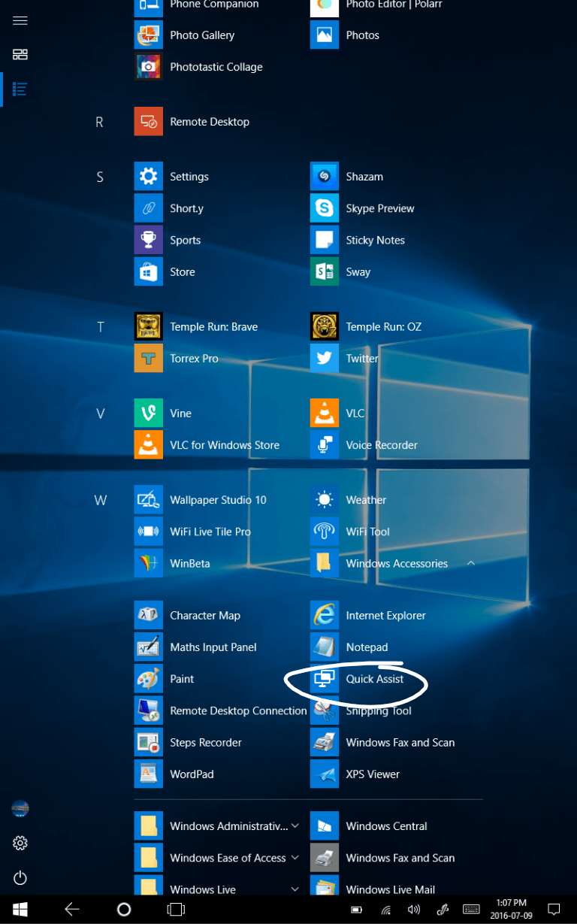Open the WiFi Tool icon
Viewport: 577px width, 924px height.
[325, 531]
